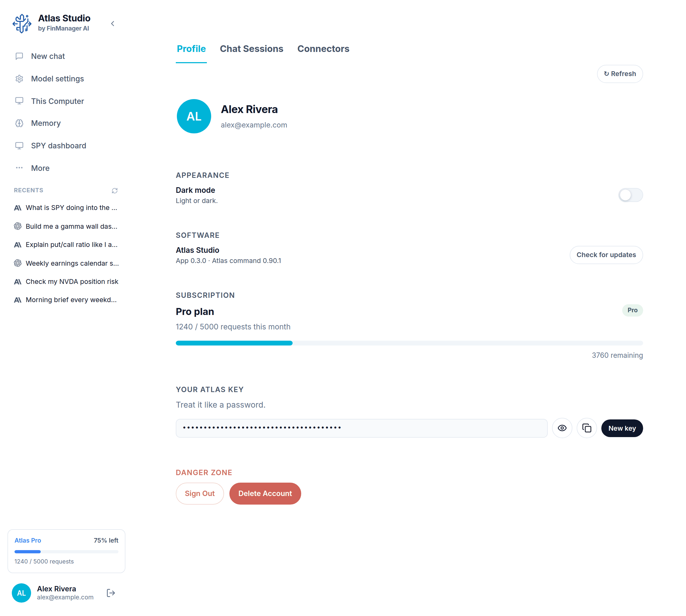Copy the Atlas key with copy icon
Image resolution: width=686 pixels, height=616 pixels.
[587, 428]
